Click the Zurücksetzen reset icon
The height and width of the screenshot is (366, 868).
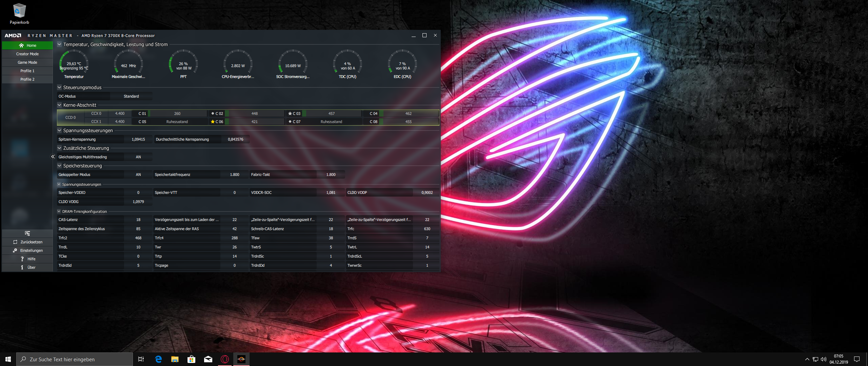coord(15,242)
